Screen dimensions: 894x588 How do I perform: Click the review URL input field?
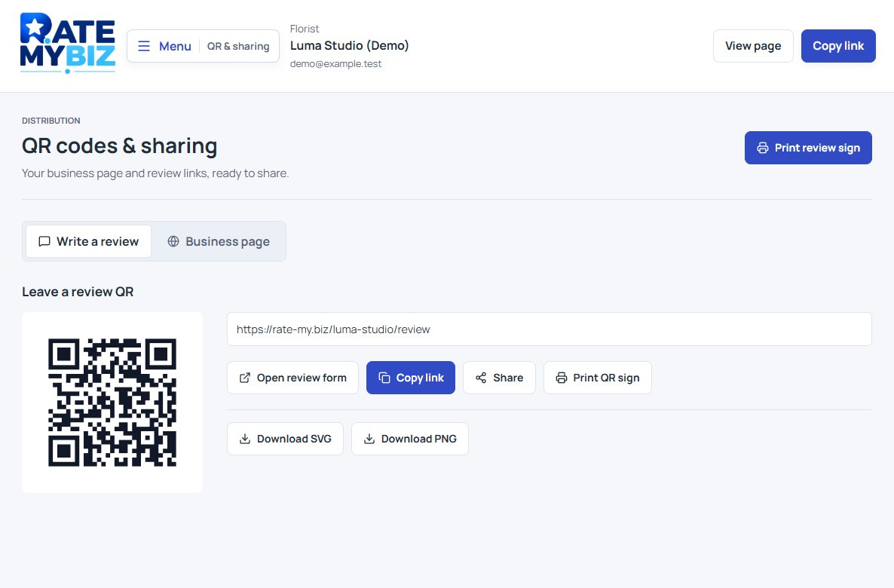[x=549, y=329]
